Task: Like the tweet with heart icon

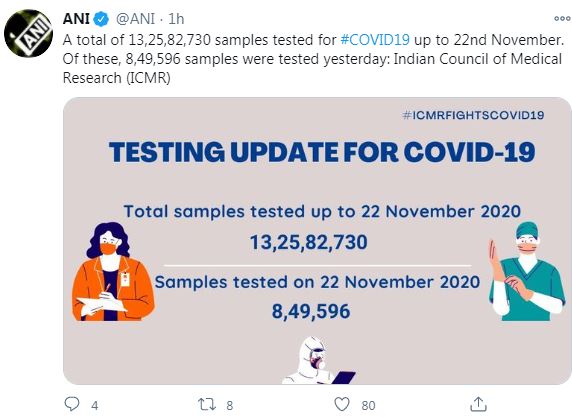Action: click(x=342, y=405)
